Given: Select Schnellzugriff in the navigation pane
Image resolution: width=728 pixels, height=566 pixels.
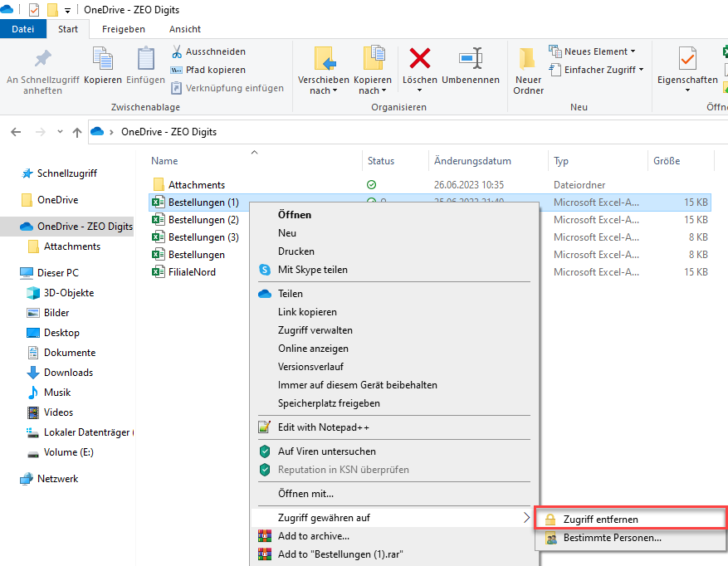Looking at the screenshot, I should pos(67,173).
